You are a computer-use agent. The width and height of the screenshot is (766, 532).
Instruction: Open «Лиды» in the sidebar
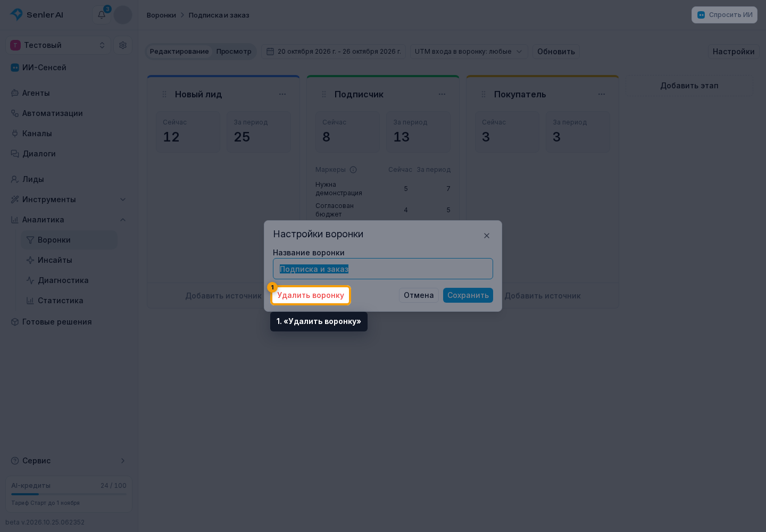69,179
